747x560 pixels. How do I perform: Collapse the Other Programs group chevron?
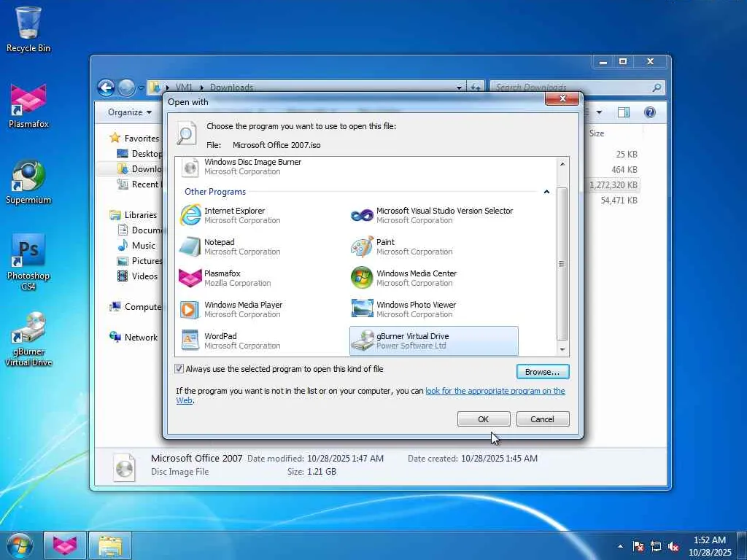[546, 192]
